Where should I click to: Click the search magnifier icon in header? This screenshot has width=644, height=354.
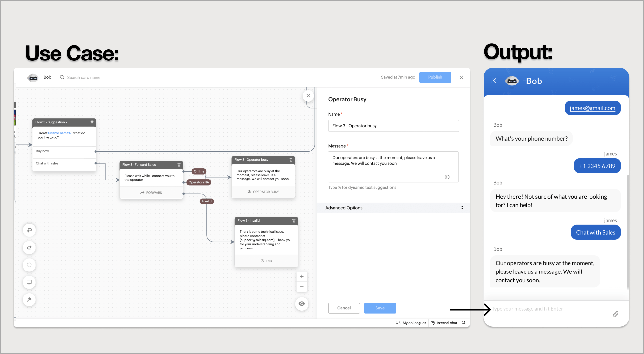tap(62, 77)
